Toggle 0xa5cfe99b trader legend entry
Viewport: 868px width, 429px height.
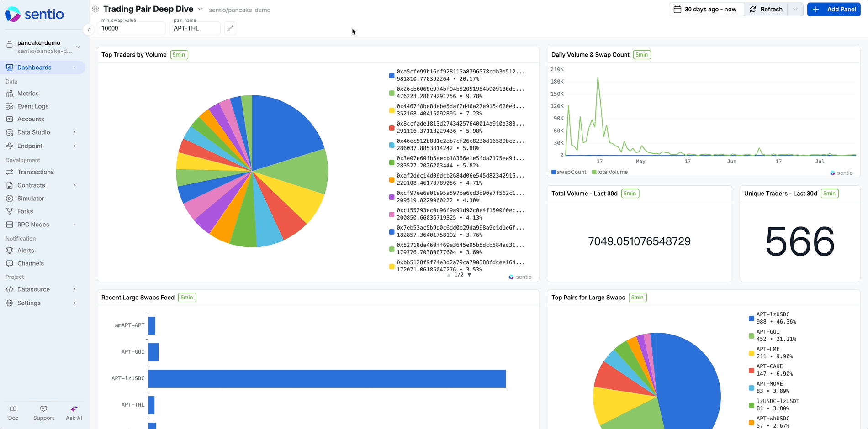457,75
